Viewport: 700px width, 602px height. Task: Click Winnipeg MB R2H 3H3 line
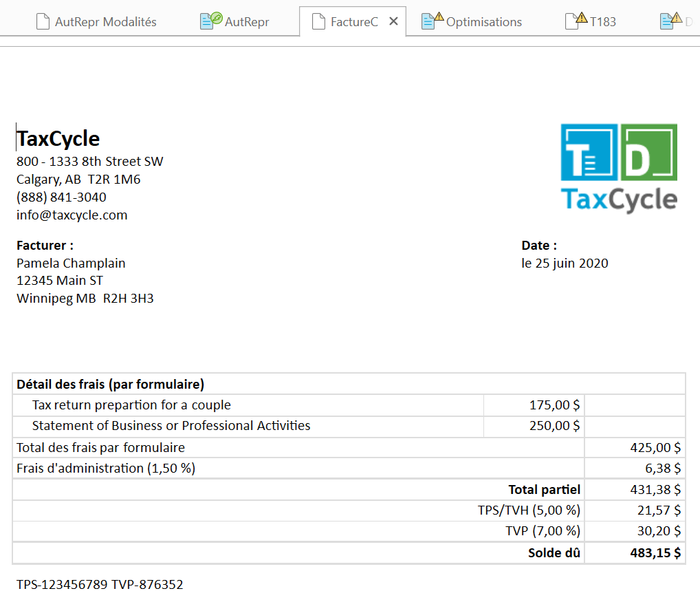(x=85, y=299)
